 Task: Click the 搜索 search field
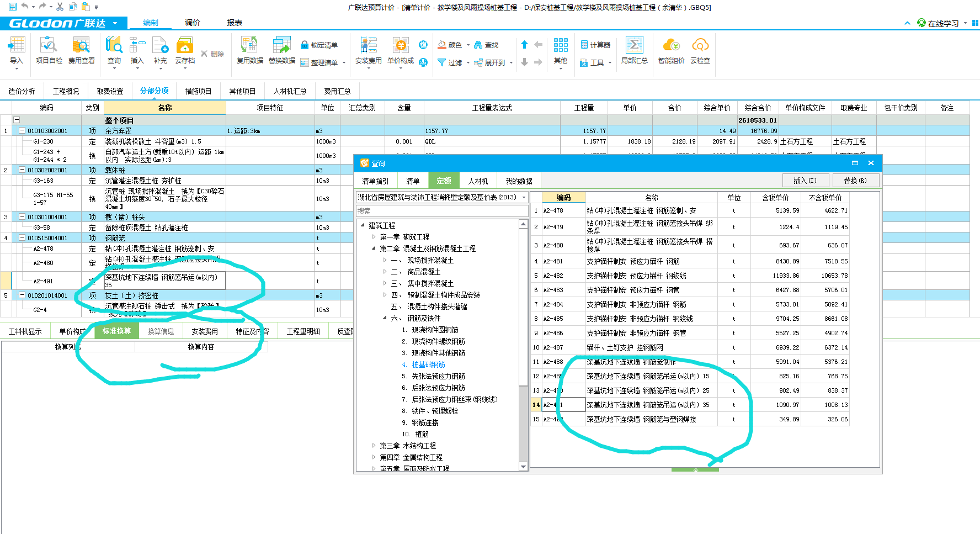(x=442, y=211)
